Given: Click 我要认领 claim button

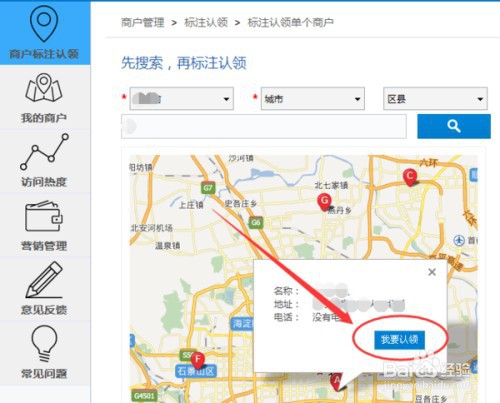Looking at the screenshot, I should pyautogui.click(x=399, y=340).
